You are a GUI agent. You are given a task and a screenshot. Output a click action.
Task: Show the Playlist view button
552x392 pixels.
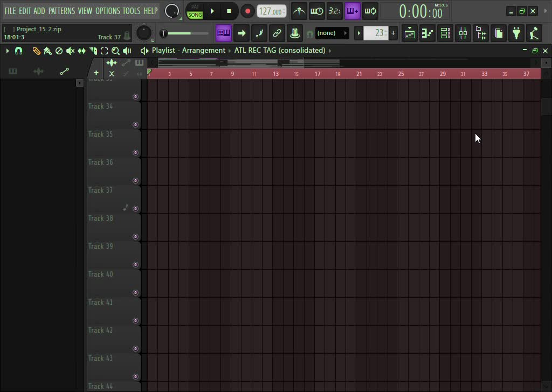[410, 33]
